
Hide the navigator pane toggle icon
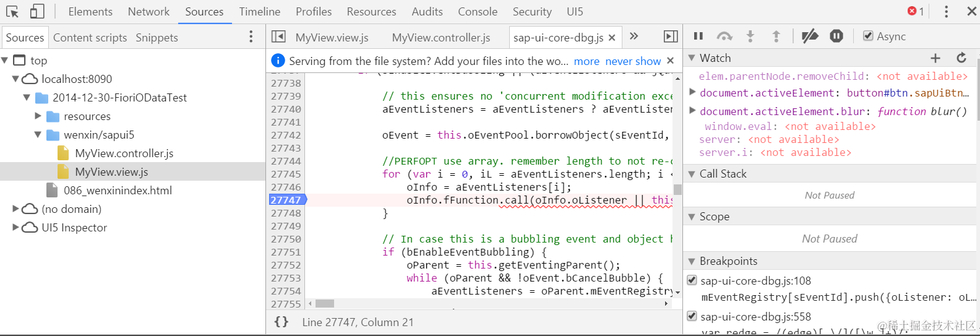278,37
